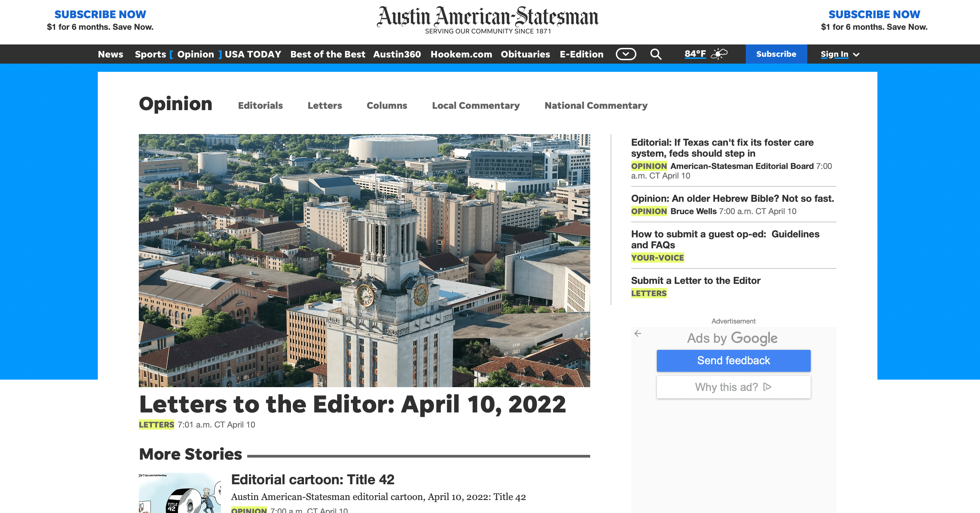Click the Send feedback button
This screenshot has width=980, height=513.
733,360
